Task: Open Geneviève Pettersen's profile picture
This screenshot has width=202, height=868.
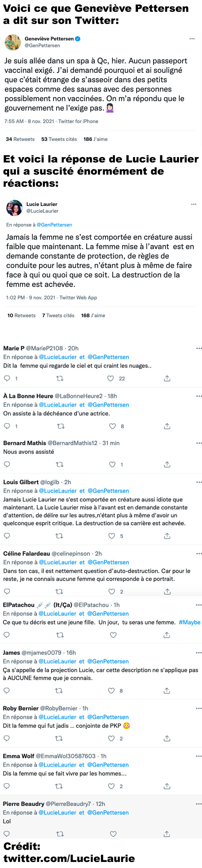Action: [x=13, y=42]
